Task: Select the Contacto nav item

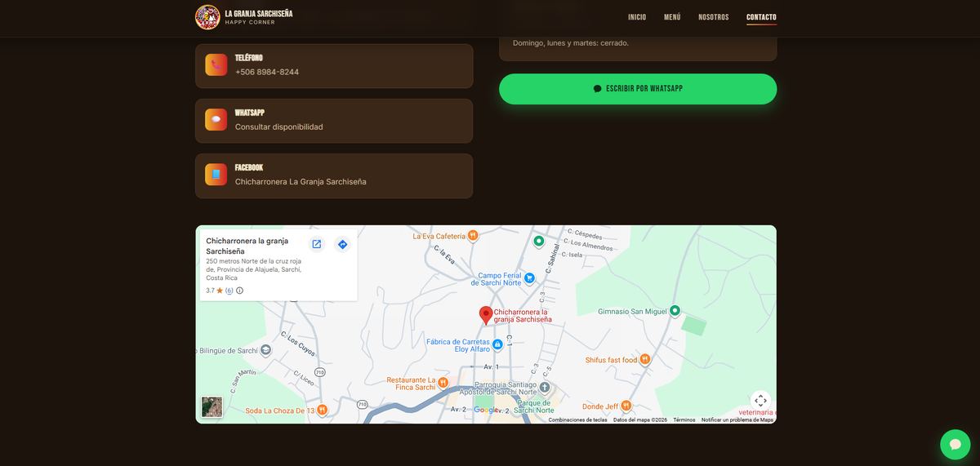Action: click(761, 17)
